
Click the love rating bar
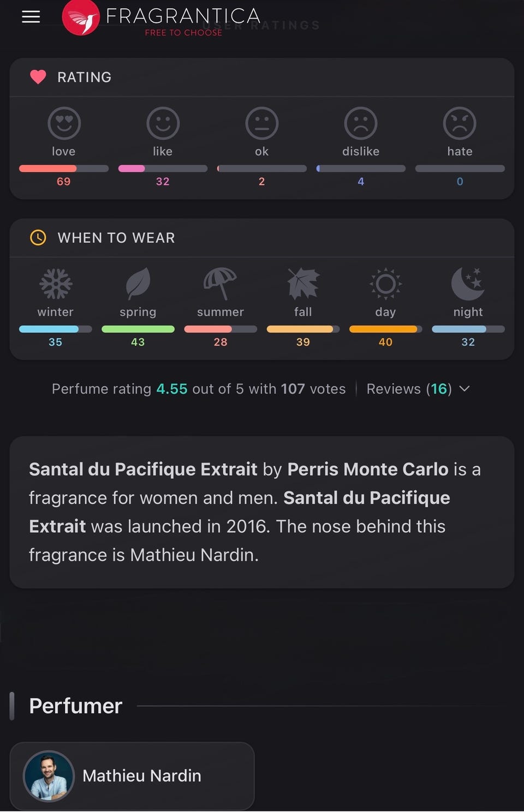(x=64, y=169)
